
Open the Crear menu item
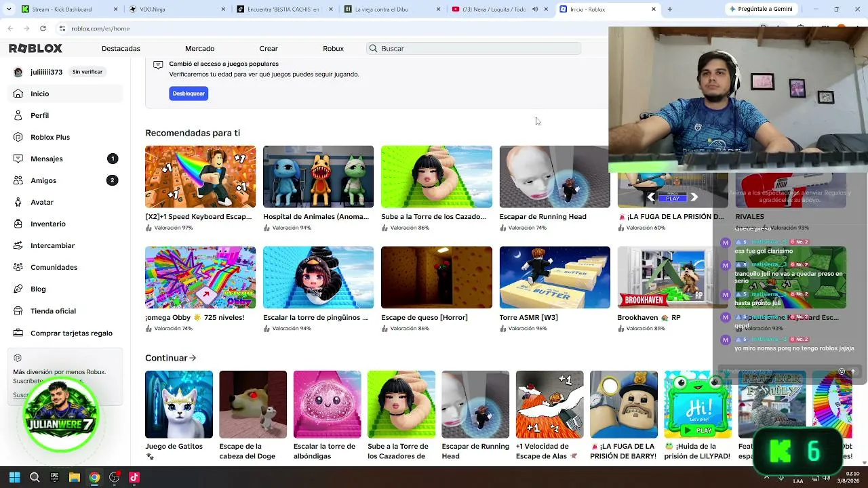click(269, 48)
